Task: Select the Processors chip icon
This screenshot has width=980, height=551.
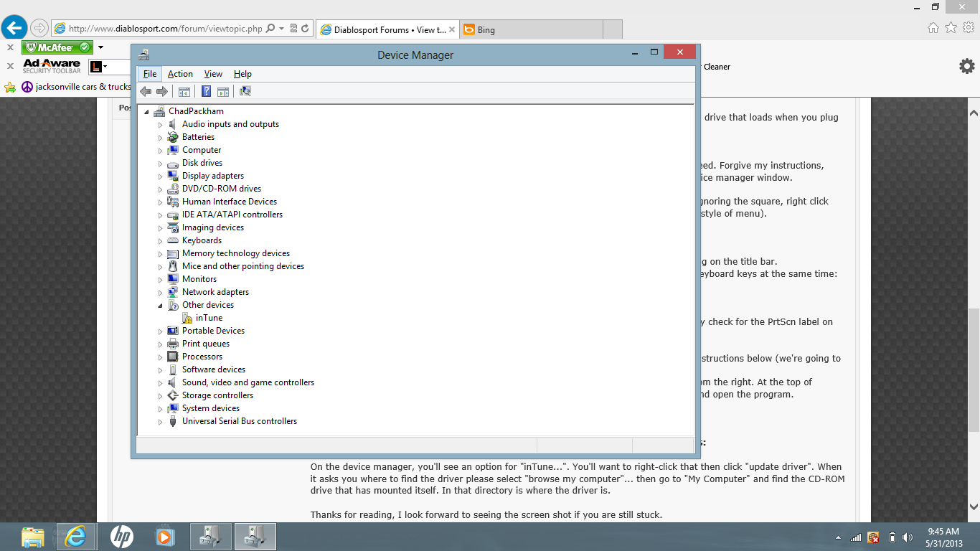Action: click(173, 357)
